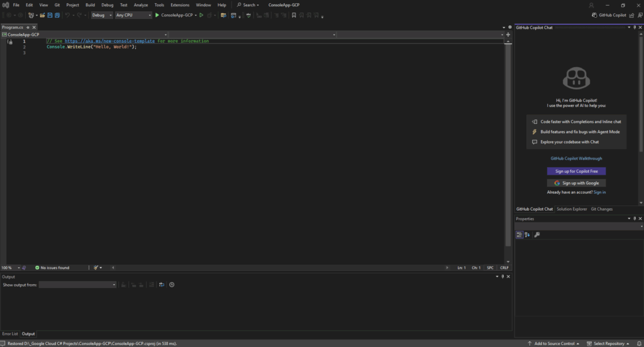644x347 pixels.
Task: Click the Search box in title bar
Action: [248, 5]
